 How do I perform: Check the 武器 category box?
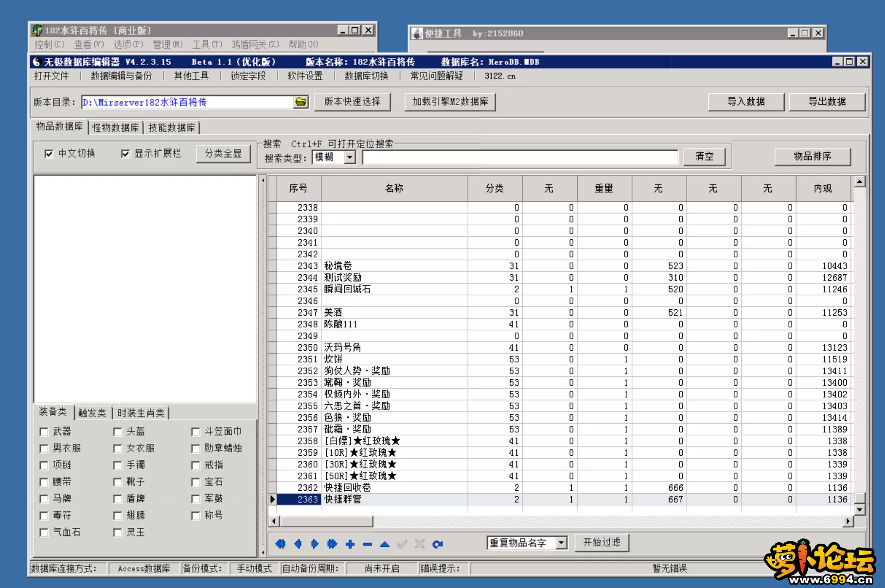click(44, 432)
